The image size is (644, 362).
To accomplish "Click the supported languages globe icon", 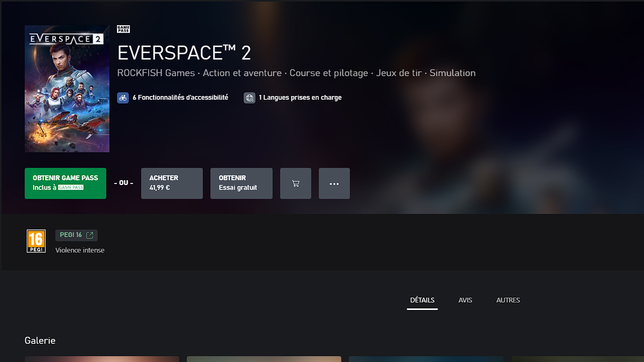I will [249, 98].
